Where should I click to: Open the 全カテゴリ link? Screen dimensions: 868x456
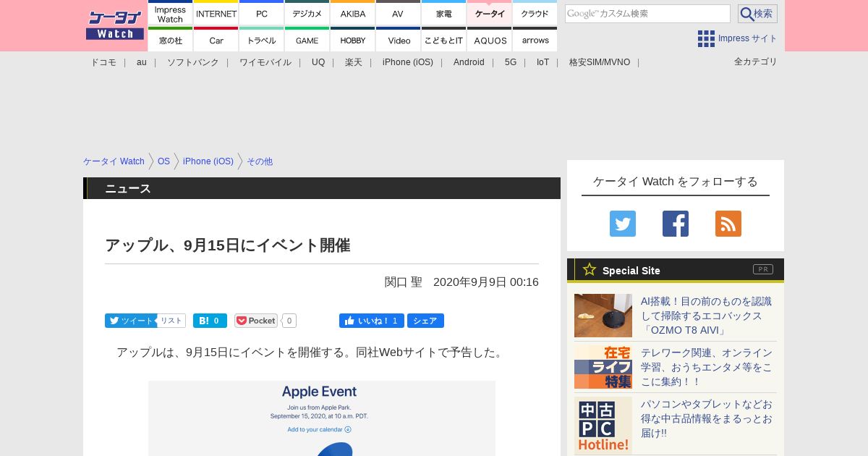(756, 62)
